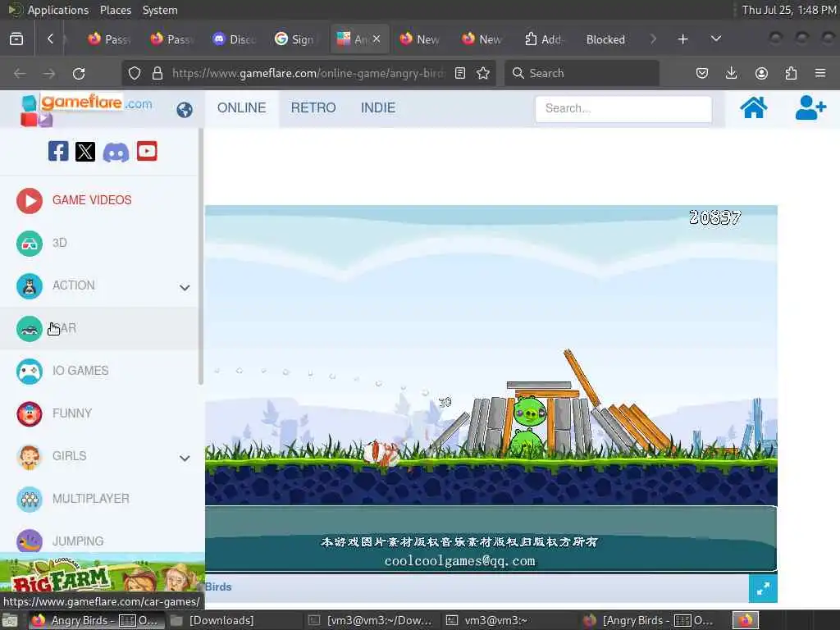
Task: Switch to the Add-ons browser tab
Action: tap(543, 39)
